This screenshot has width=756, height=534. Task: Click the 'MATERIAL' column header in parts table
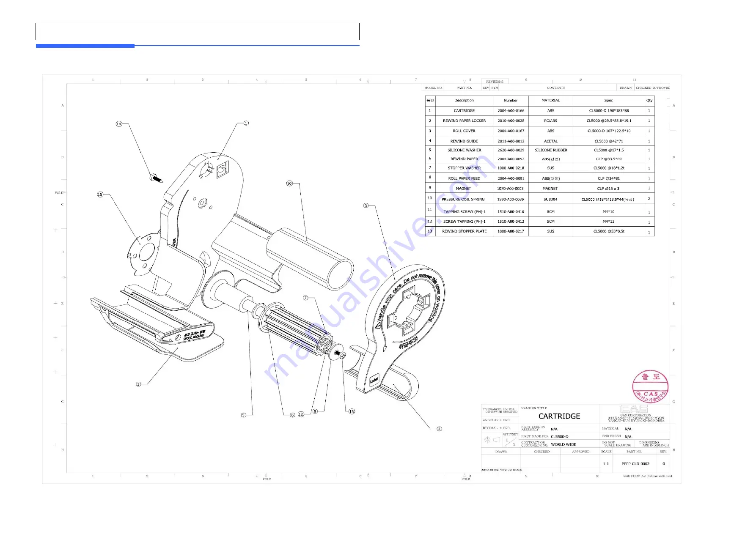[550, 101]
